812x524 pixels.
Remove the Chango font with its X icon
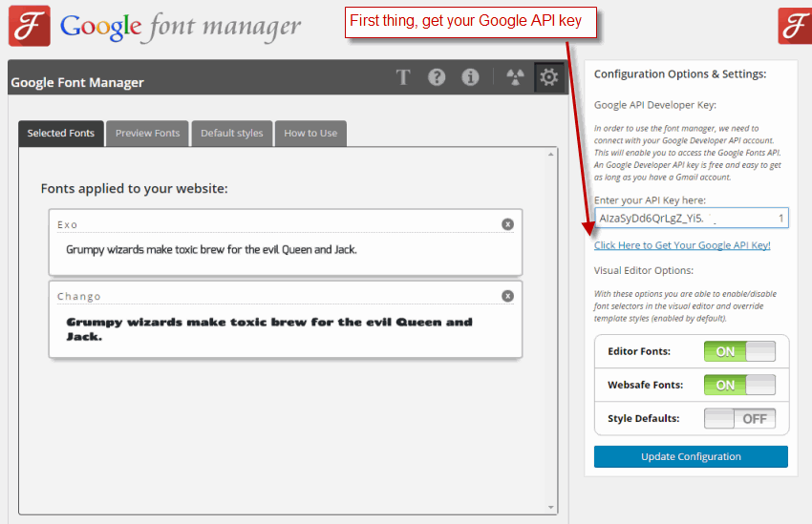coord(507,296)
